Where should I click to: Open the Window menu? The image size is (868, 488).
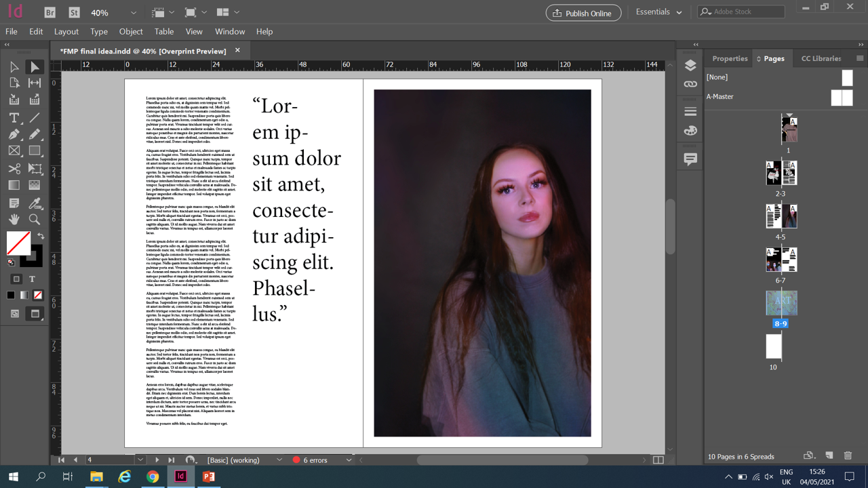click(230, 31)
